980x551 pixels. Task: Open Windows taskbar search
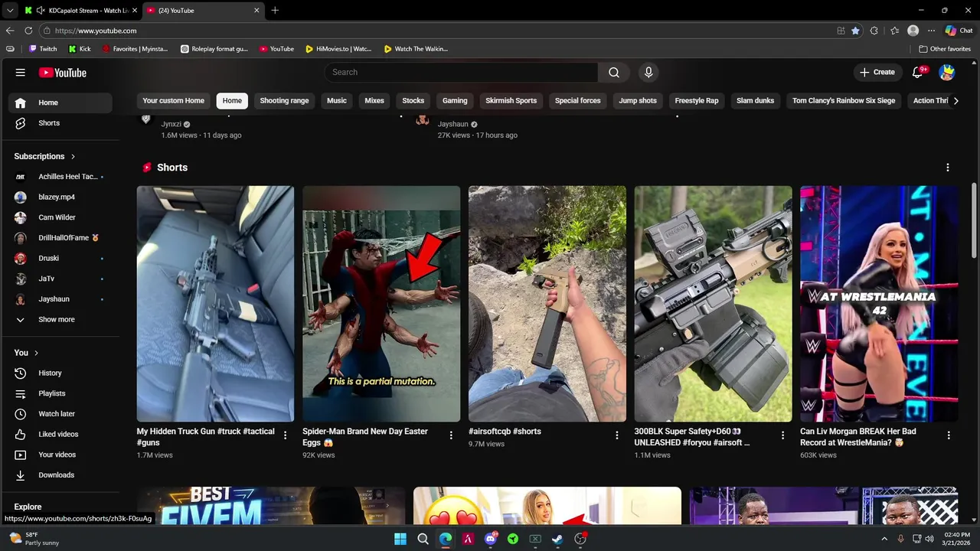pos(423,539)
